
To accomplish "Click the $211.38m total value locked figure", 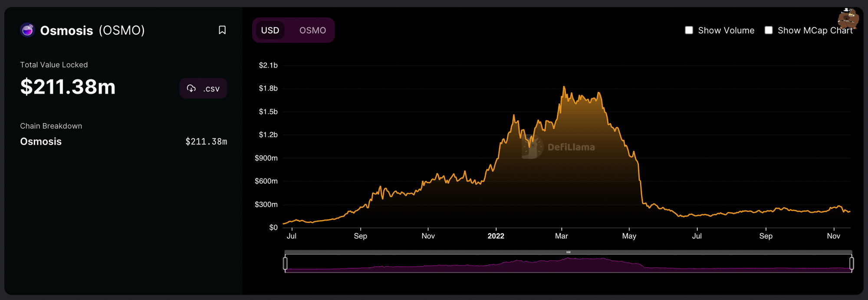I will pos(68,87).
